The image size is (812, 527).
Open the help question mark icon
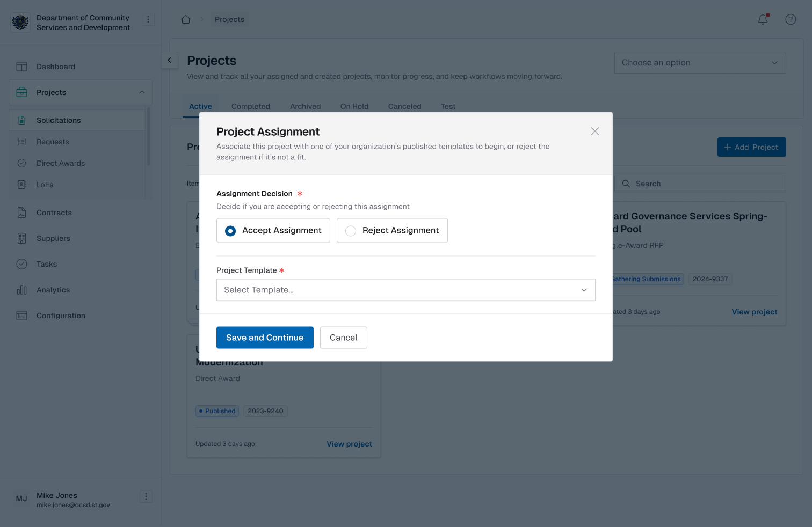point(791,19)
